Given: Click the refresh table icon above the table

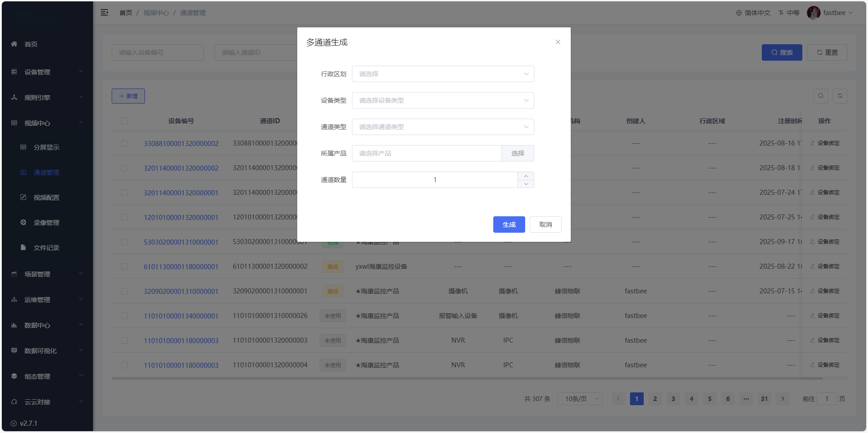Looking at the screenshot, I should [x=840, y=96].
